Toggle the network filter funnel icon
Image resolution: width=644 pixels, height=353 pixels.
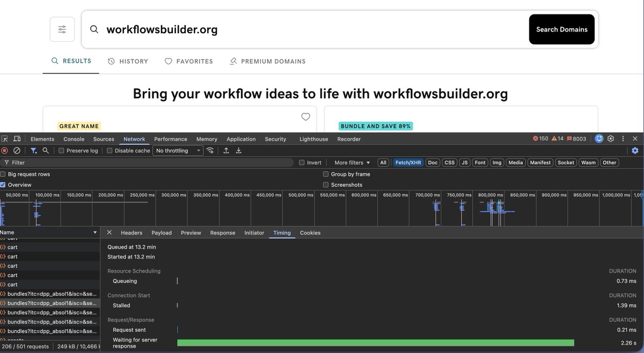33,151
